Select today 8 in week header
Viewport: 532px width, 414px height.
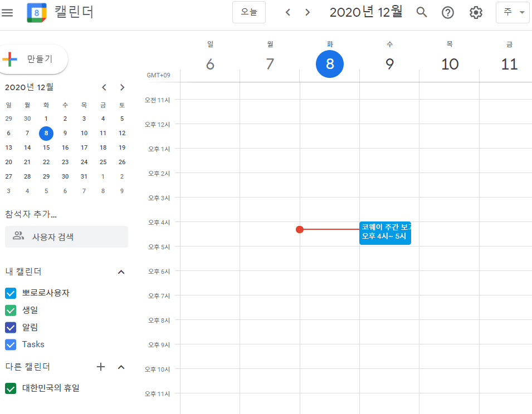[330, 64]
